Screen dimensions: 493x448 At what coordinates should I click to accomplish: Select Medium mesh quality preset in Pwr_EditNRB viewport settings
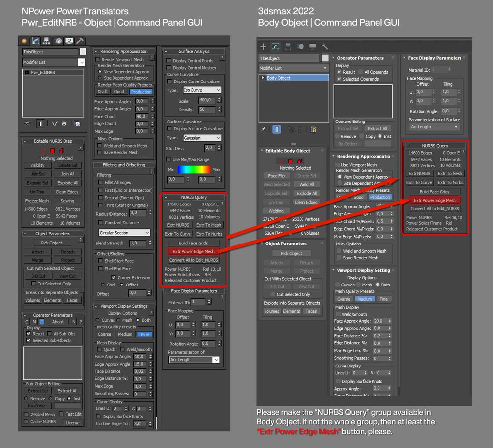tap(125, 334)
